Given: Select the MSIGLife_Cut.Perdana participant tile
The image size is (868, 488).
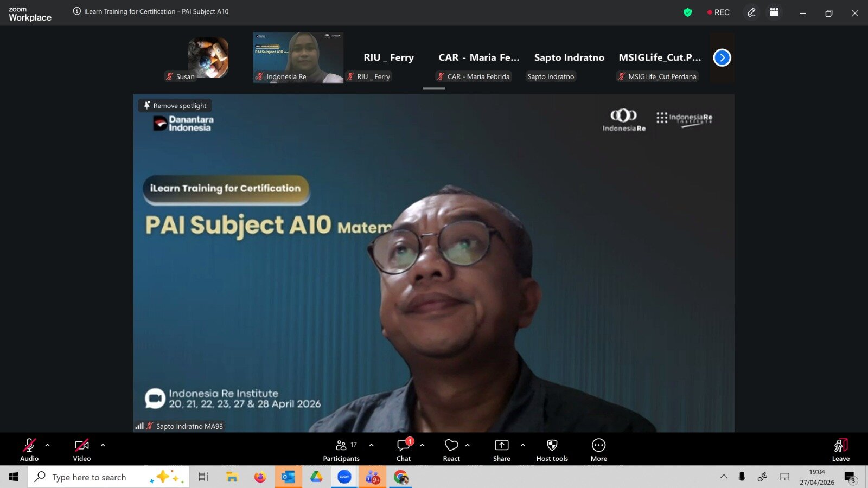Looking at the screenshot, I should coord(660,57).
